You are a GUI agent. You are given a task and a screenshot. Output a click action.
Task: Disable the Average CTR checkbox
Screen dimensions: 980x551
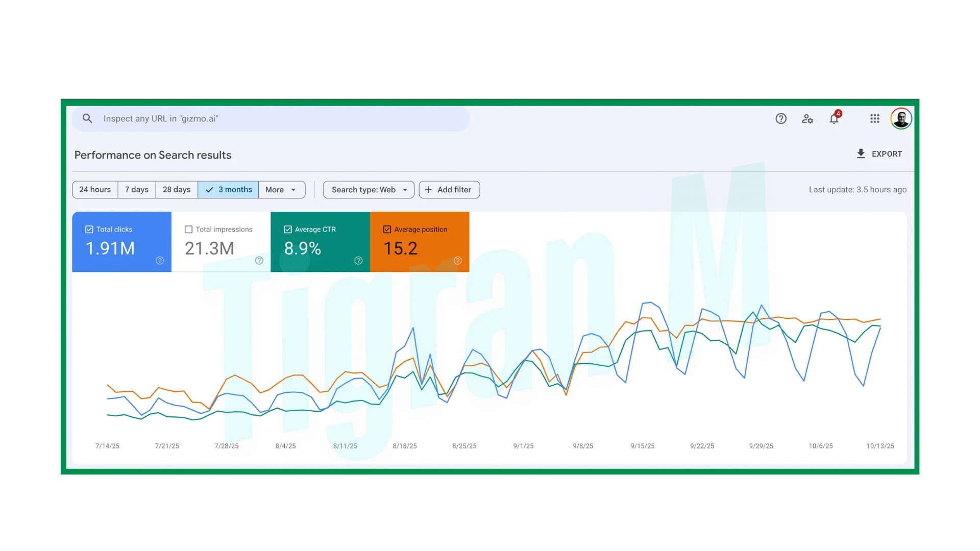point(288,229)
